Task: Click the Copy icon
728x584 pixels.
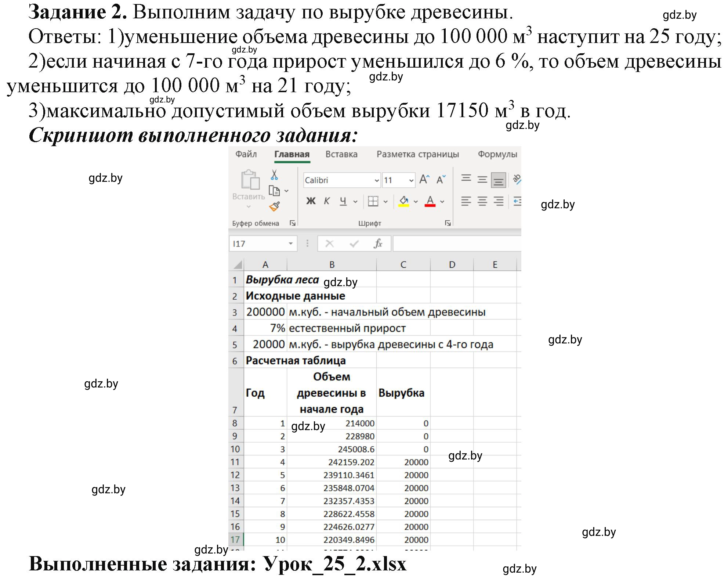Action: tap(274, 191)
